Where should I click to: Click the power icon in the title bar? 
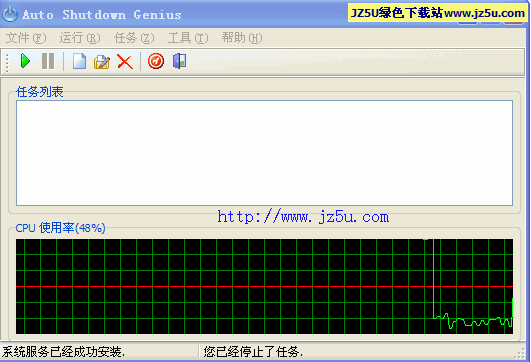click(10, 14)
